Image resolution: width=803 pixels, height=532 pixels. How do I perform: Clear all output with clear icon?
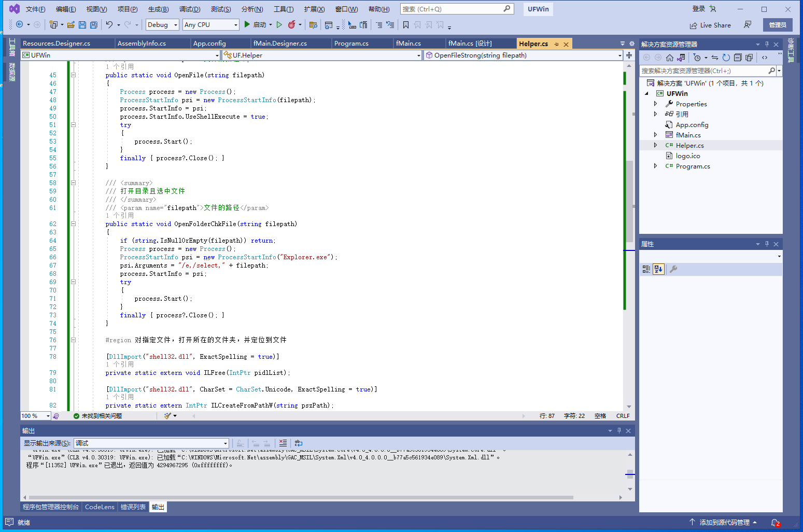coord(283,443)
